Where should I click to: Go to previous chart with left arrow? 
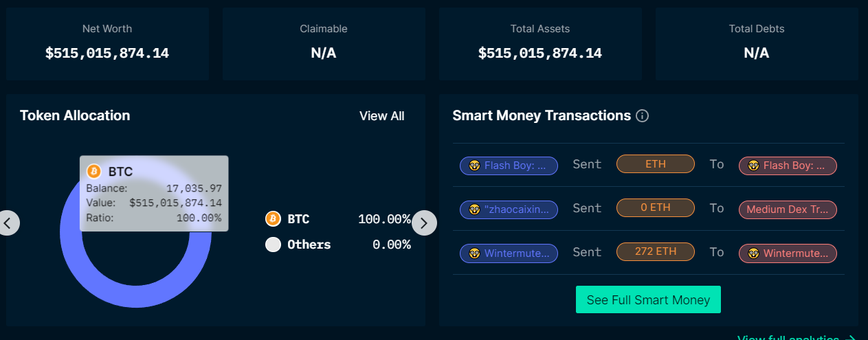[x=8, y=223]
